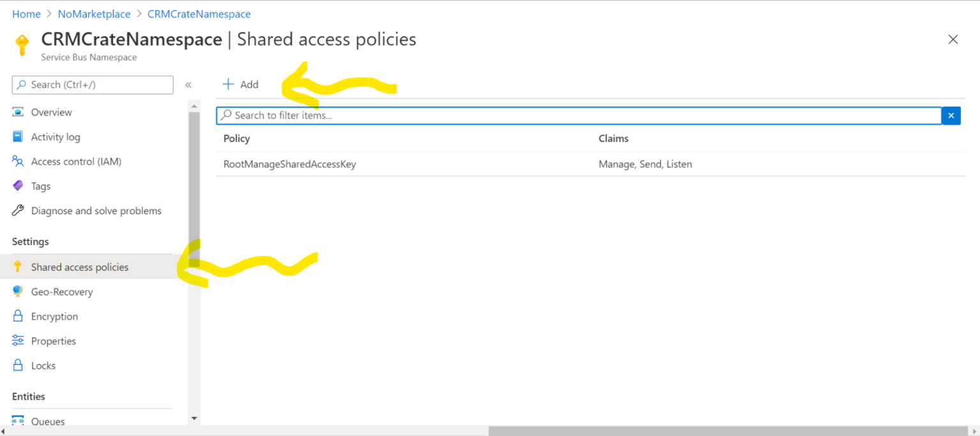Open the Home breadcrumb
Screen dimensions: 980x436
tap(26, 13)
